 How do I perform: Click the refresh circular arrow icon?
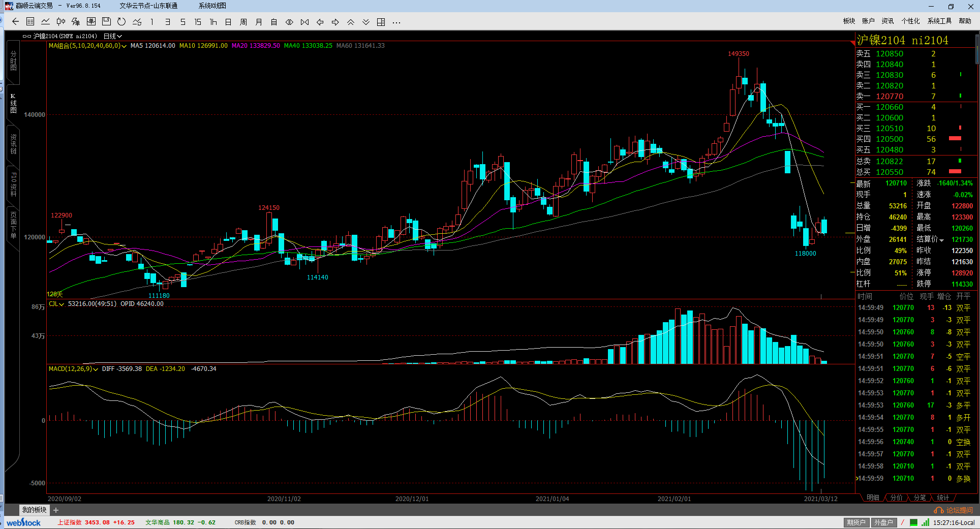point(121,22)
